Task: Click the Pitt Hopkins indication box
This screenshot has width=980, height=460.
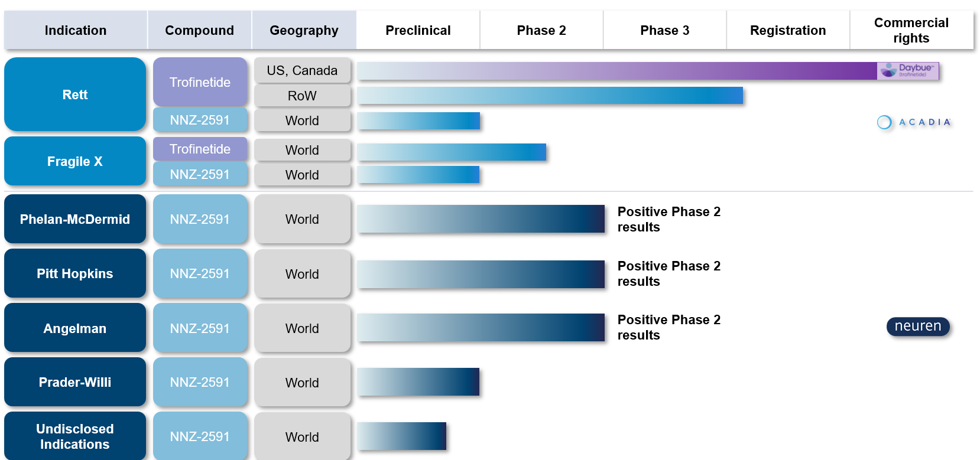Action: (x=75, y=273)
